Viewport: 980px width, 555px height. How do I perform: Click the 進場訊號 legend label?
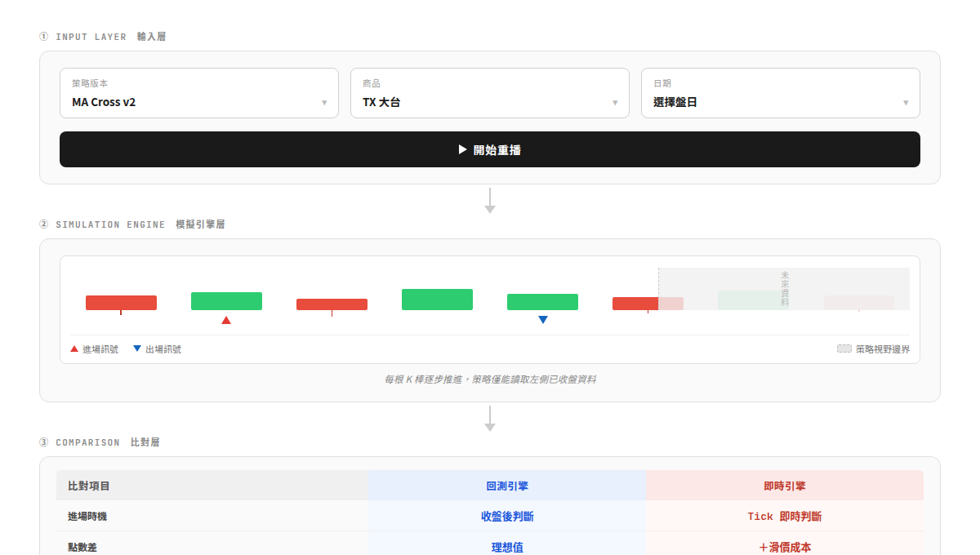click(100, 349)
